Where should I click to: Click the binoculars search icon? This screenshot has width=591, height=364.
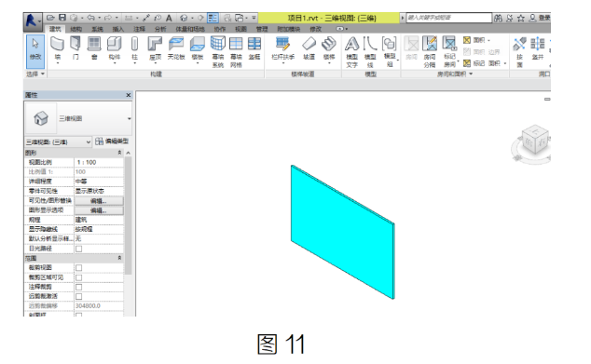click(x=498, y=18)
